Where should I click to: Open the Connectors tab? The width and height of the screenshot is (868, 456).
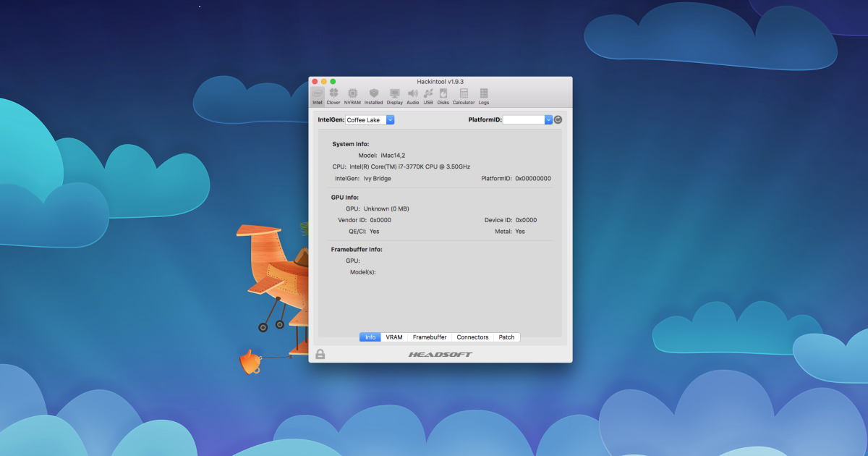click(472, 337)
